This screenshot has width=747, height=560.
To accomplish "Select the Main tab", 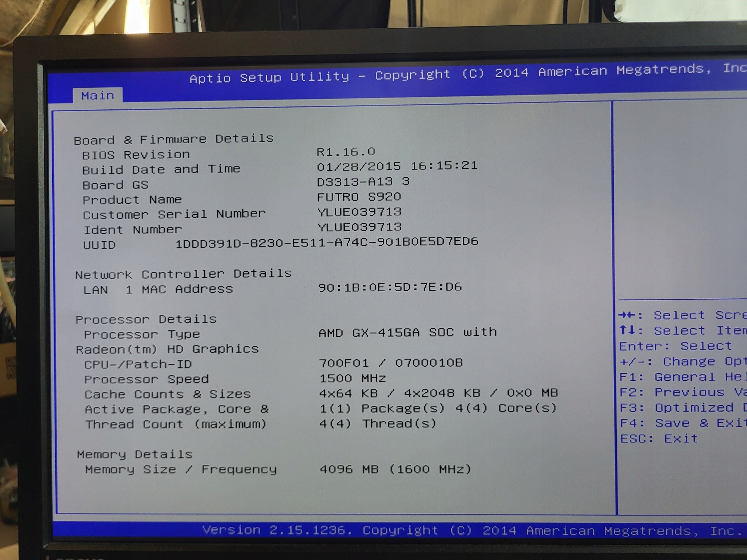I will pyautogui.click(x=98, y=96).
